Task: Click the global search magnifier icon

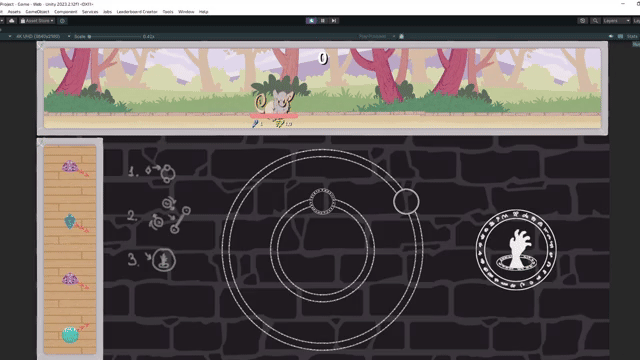Action: click(x=595, y=21)
